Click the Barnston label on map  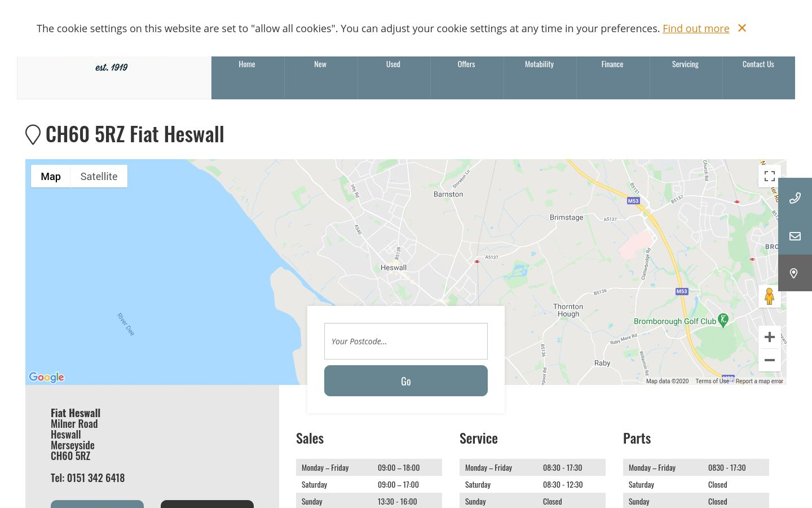[x=448, y=194]
